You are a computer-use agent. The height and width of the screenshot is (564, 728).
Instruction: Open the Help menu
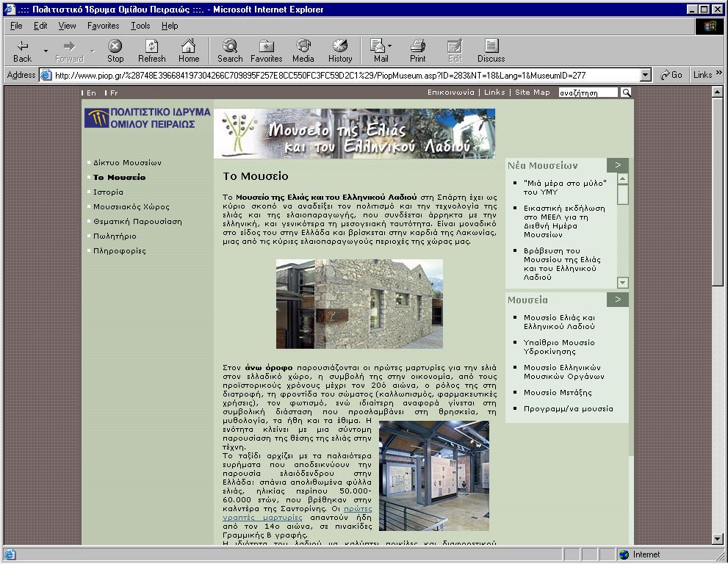pyautogui.click(x=170, y=26)
